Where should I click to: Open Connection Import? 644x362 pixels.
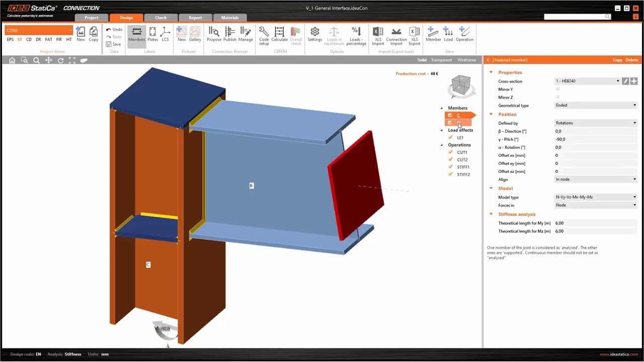click(x=396, y=36)
